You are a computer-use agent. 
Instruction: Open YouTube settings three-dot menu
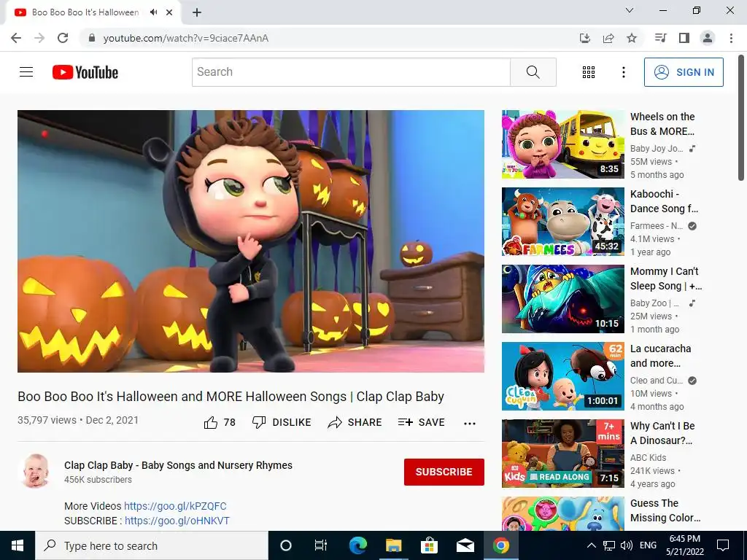623,72
